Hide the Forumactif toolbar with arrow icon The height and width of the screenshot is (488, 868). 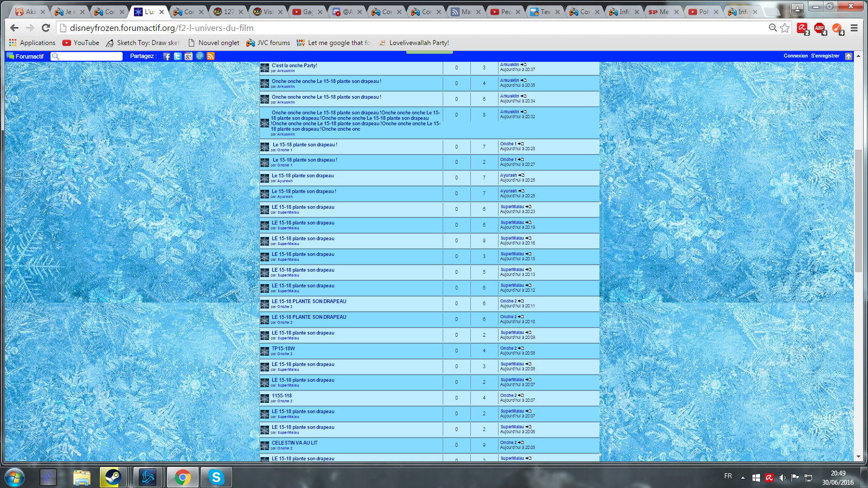click(x=848, y=56)
